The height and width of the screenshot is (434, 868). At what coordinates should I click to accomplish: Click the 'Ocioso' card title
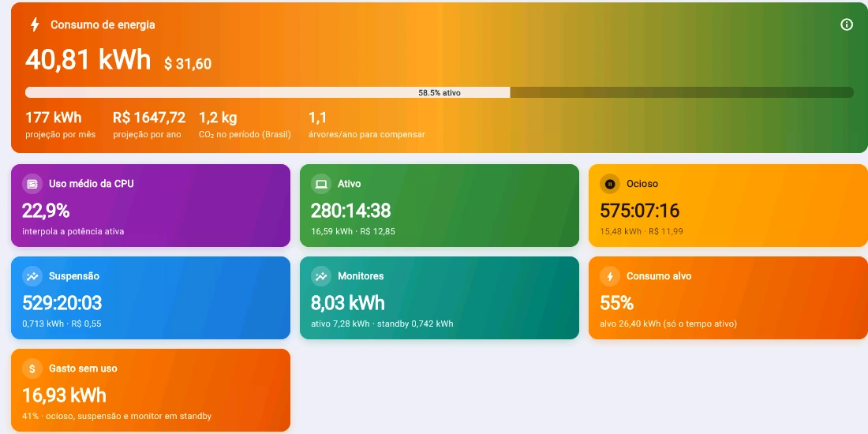click(642, 184)
